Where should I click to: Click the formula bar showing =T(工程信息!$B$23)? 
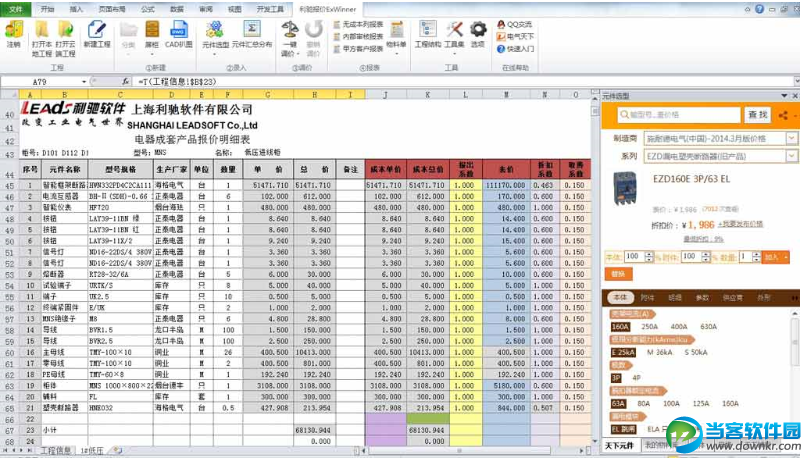coord(463,81)
